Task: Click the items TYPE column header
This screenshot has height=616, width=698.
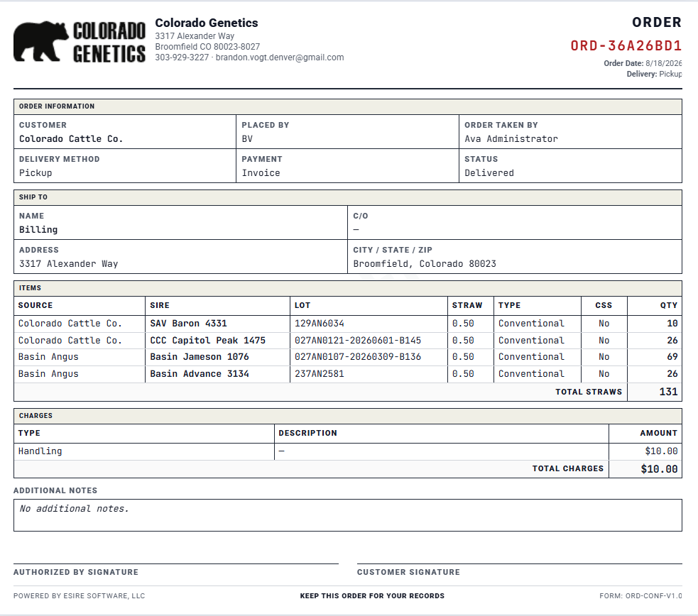Action: 509,305
